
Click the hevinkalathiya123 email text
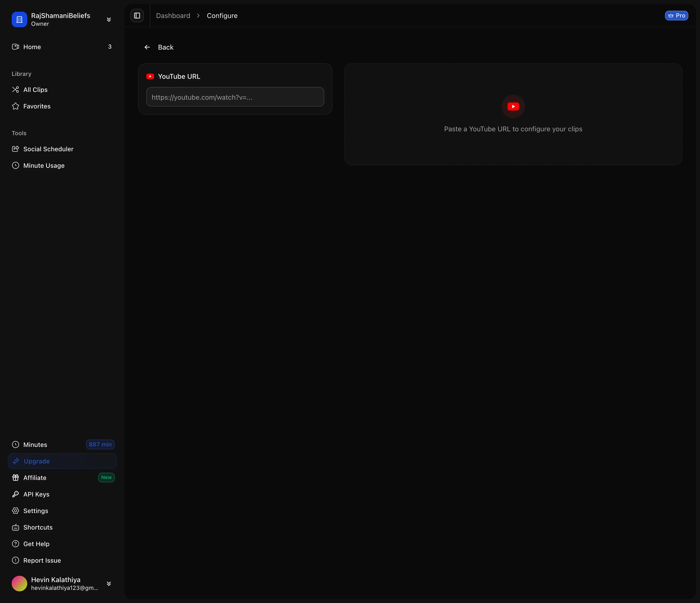coord(65,588)
